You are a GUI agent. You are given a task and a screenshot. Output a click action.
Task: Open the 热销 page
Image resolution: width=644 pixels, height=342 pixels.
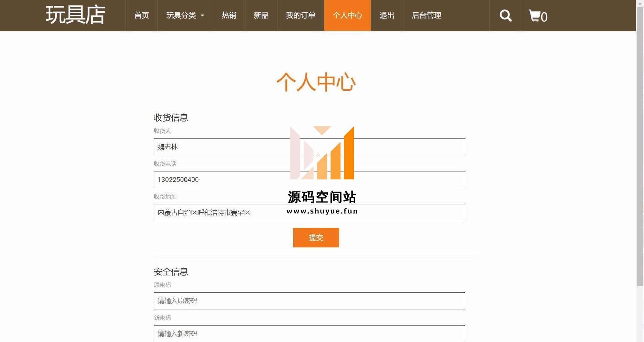[x=229, y=15]
